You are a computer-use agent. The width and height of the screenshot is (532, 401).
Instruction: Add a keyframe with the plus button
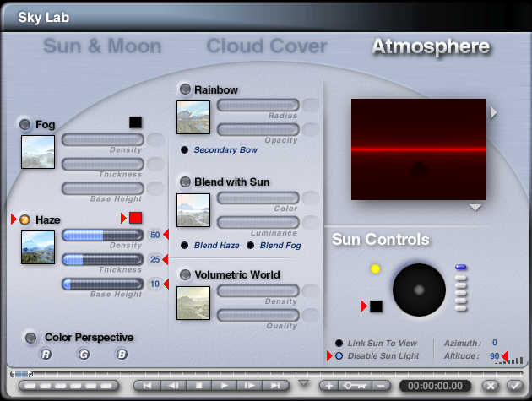(328, 386)
